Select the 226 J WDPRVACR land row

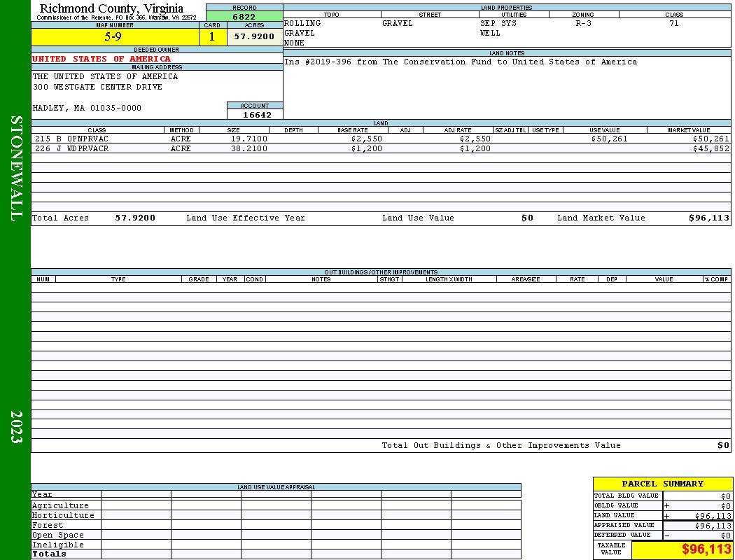coord(381,148)
